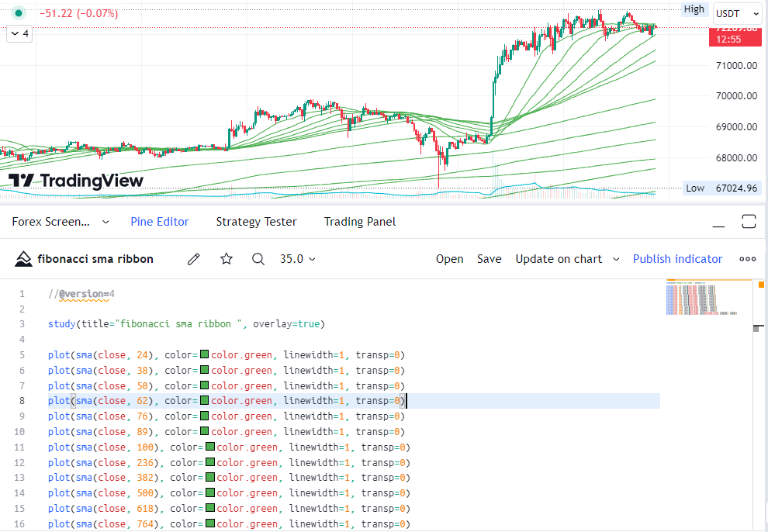Minimize the bottom editor panel
Screen dimensions: 768x532
pyautogui.click(x=719, y=222)
